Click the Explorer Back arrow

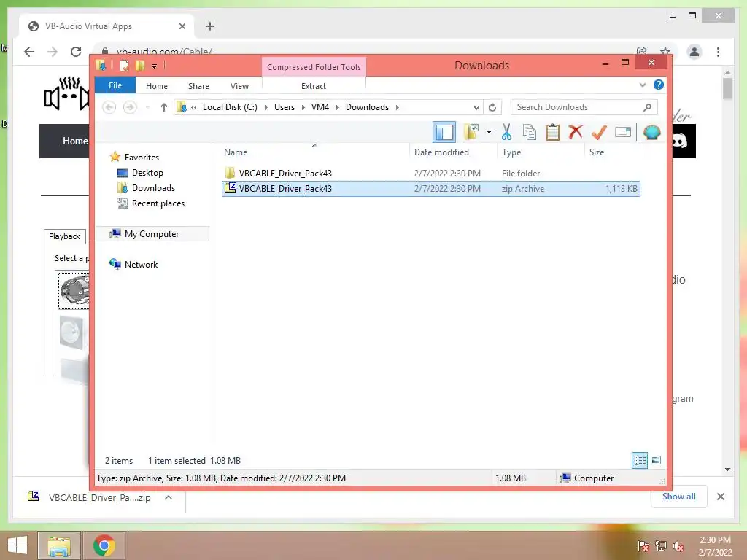[109, 107]
